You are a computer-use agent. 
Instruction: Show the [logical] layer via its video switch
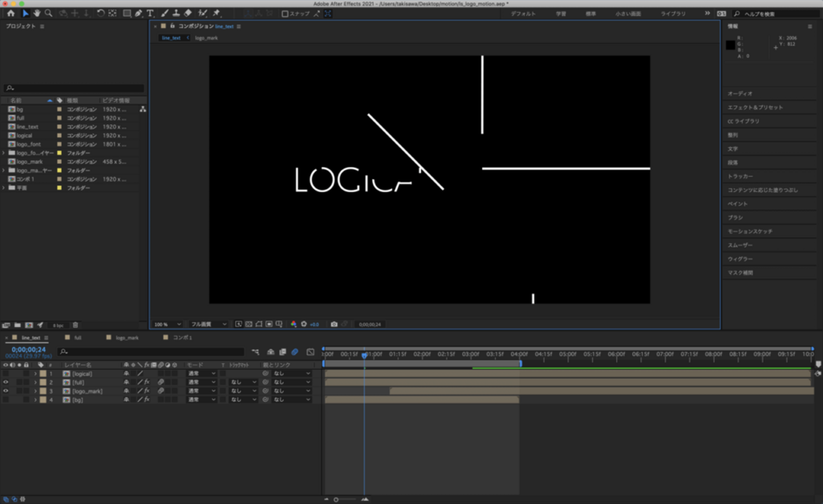click(x=6, y=374)
